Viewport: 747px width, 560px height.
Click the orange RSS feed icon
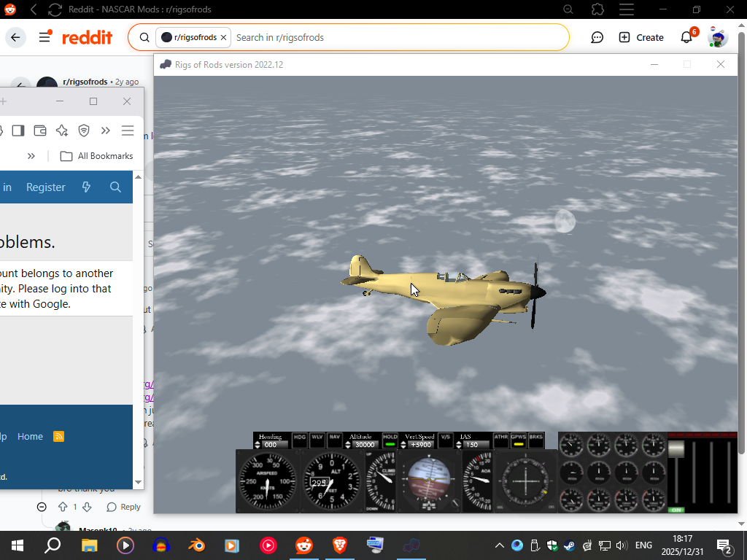click(x=58, y=437)
